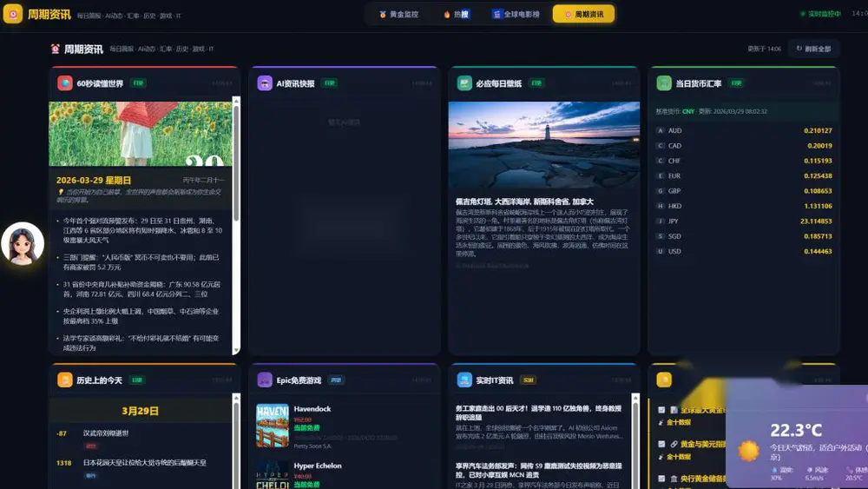Click the 1318 history entry
Screen dimensions: 868x489
pyautogui.click(x=141, y=467)
